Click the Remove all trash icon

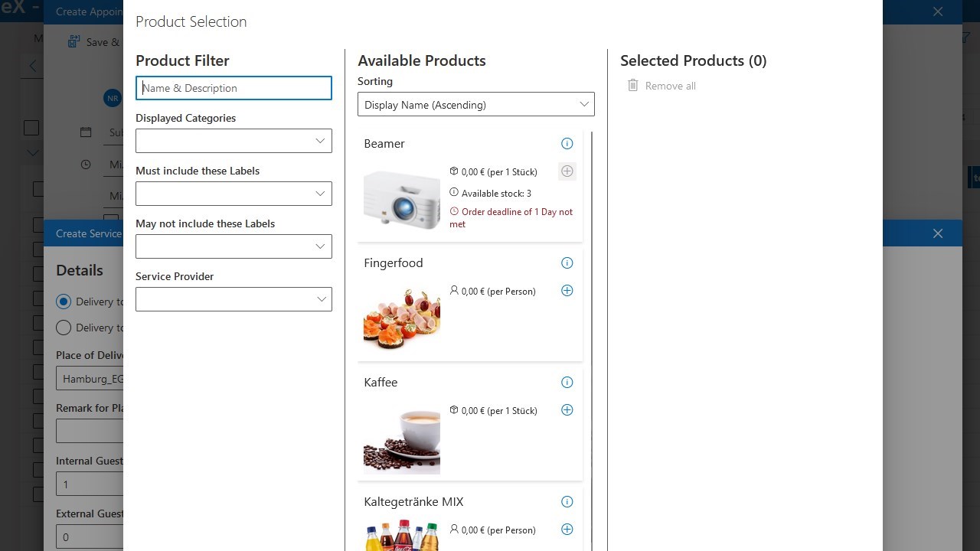click(x=633, y=86)
